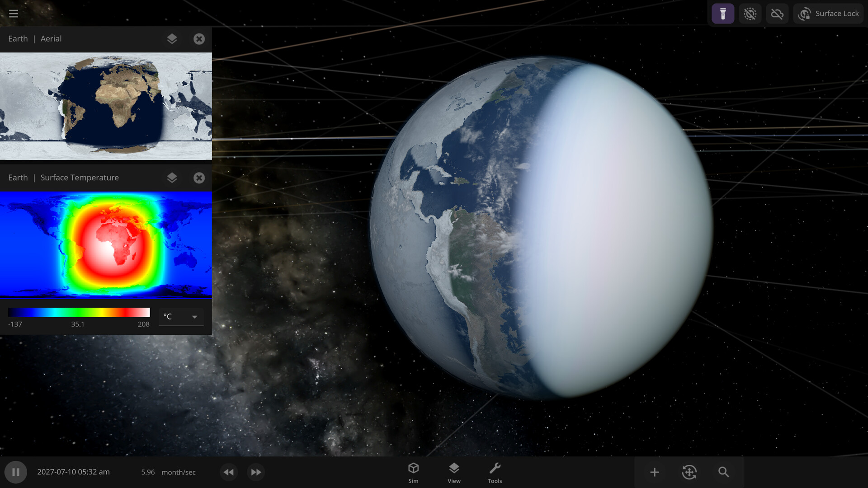Click fast-forward simulation speed button

(255, 471)
